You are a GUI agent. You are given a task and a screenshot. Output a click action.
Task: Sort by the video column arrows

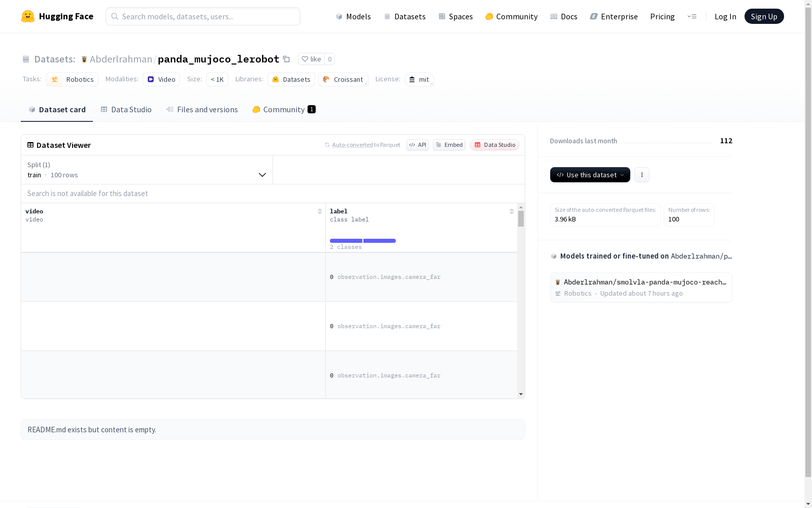point(320,211)
